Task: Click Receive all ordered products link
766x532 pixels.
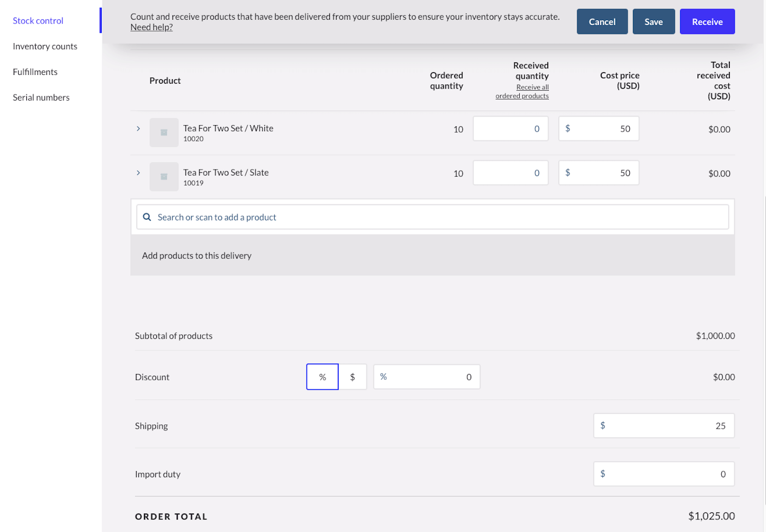Action: click(x=523, y=91)
